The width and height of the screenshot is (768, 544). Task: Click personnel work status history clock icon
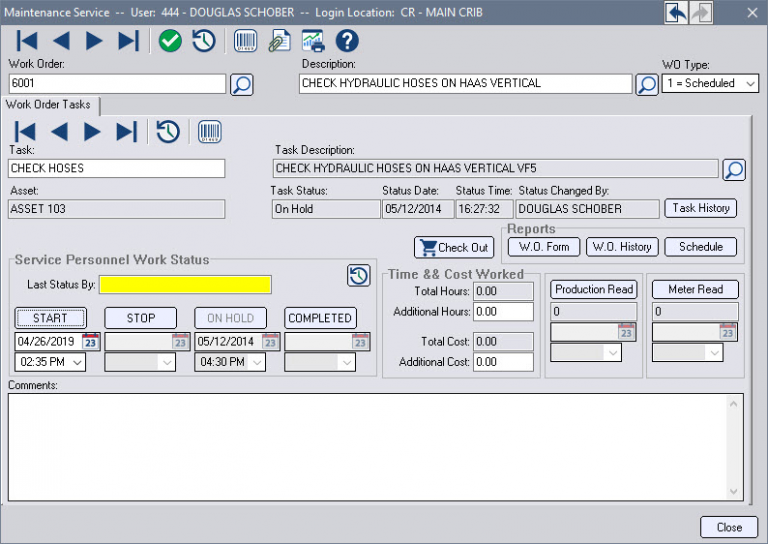[358, 276]
